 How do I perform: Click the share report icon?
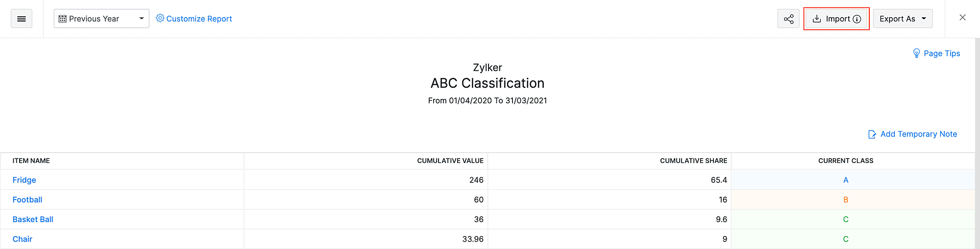click(x=788, y=19)
